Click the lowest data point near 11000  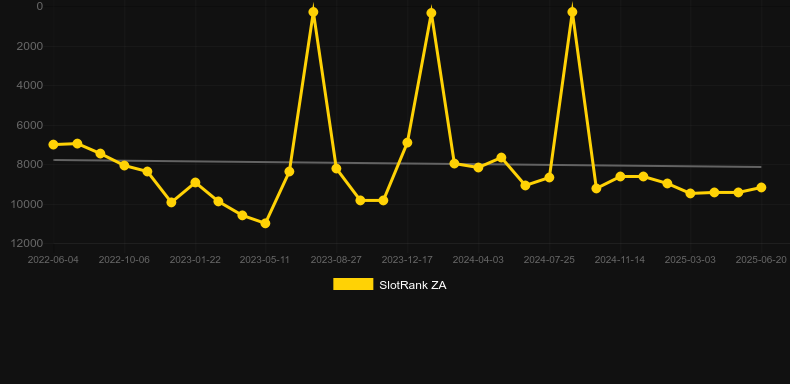coord(266,223)
